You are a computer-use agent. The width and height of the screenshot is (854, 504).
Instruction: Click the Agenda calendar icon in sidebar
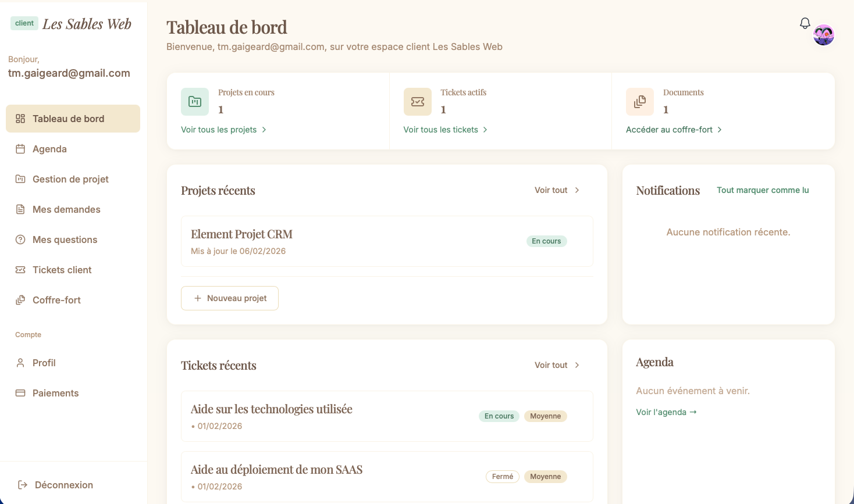pos(20,149)
